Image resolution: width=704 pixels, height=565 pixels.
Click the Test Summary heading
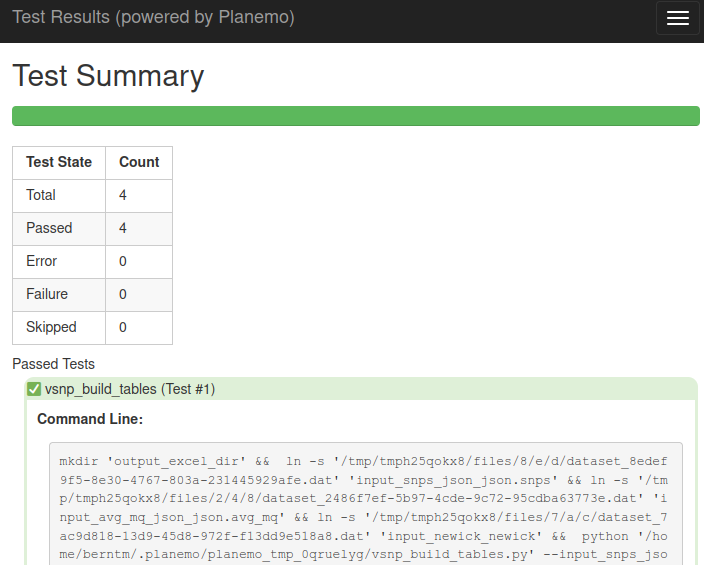point(108,76)
